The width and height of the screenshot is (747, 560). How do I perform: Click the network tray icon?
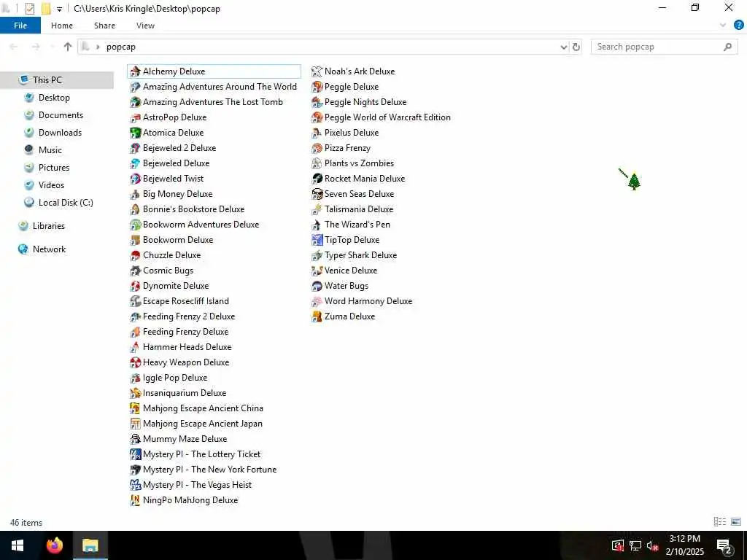[x=635, y=545]
